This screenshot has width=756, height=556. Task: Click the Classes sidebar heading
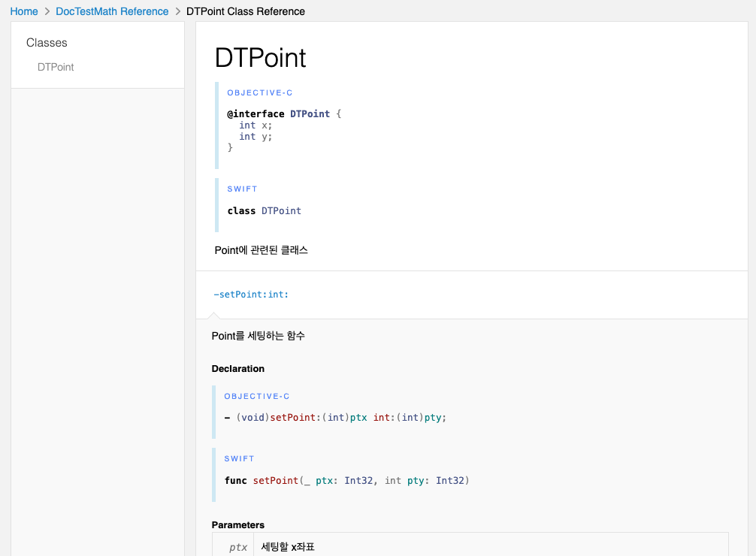(47, 42)
